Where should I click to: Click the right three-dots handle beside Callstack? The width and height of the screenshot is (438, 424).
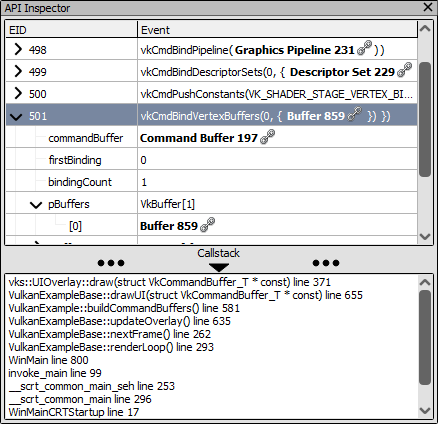(x=326, y=263)
